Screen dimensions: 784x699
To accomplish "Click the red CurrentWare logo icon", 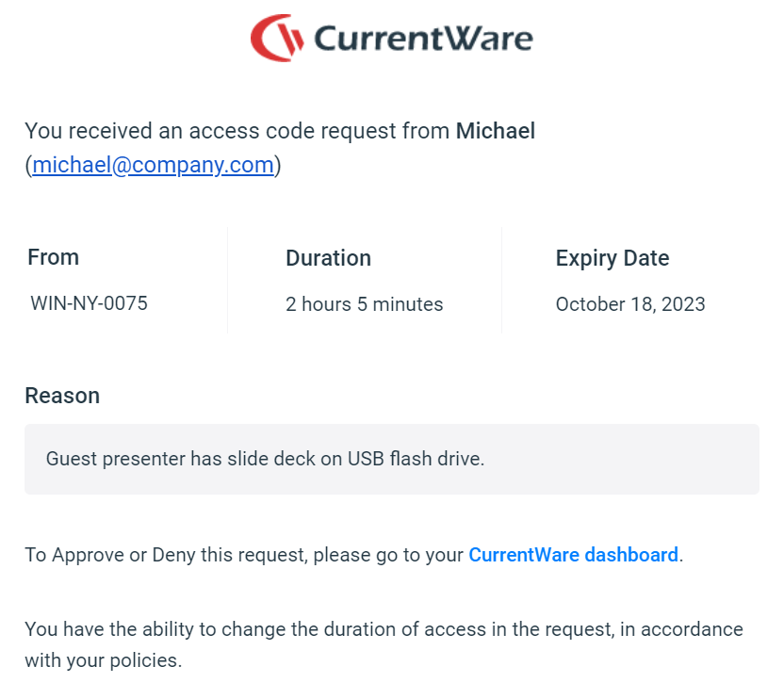I will pos(277,38).
